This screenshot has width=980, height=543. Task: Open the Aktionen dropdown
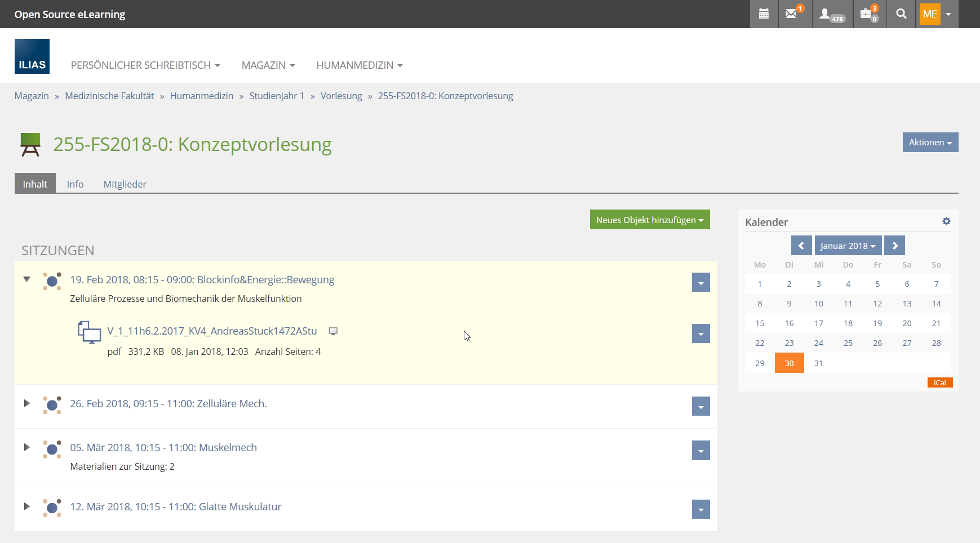930,143
